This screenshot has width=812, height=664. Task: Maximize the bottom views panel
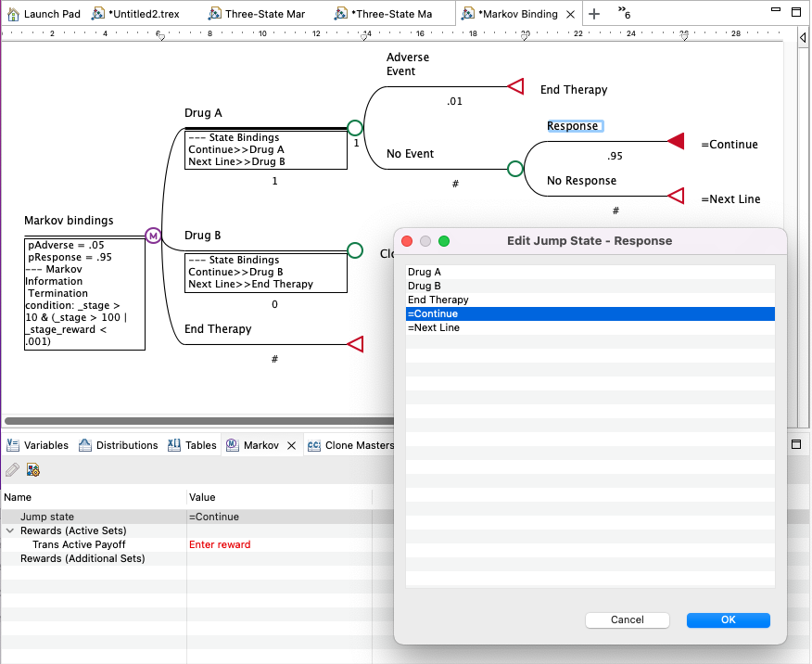click(x=795, y=444)
